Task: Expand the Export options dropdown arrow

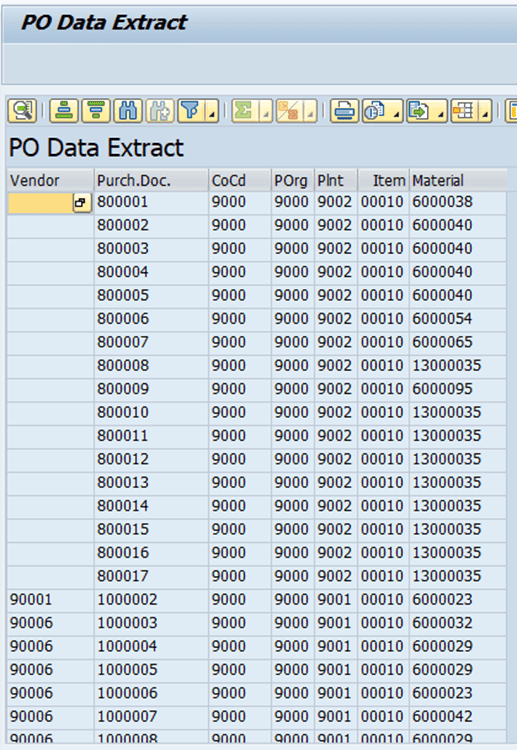Action: click(x=440, y=112)
